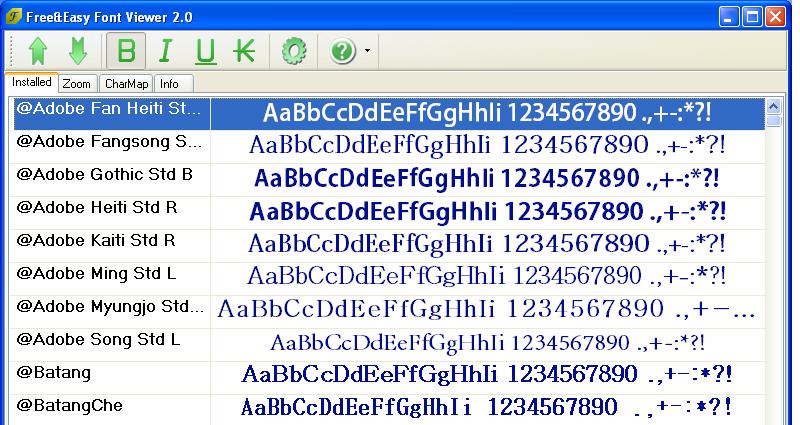Click the green down arrow icon
The width and height of the screenshot is (800, 425).
79,50
